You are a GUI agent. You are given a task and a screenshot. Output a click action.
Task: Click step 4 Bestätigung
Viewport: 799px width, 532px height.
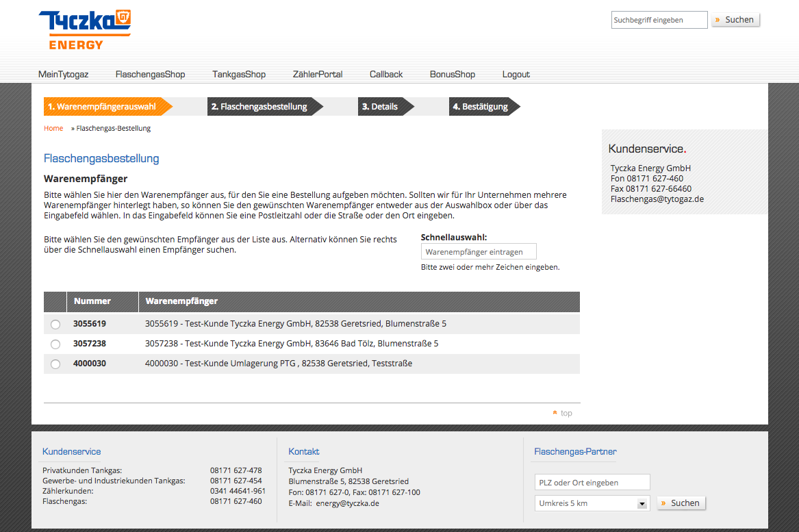click(x=485, y=107)
